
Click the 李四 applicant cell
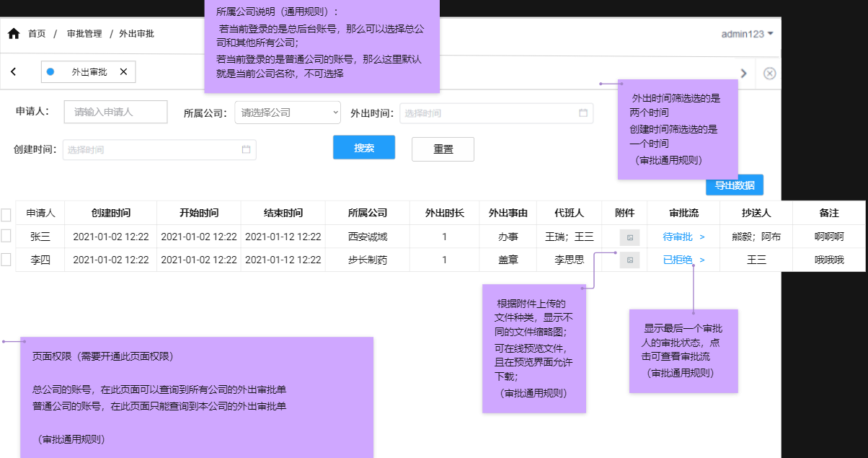click(40, 260)
